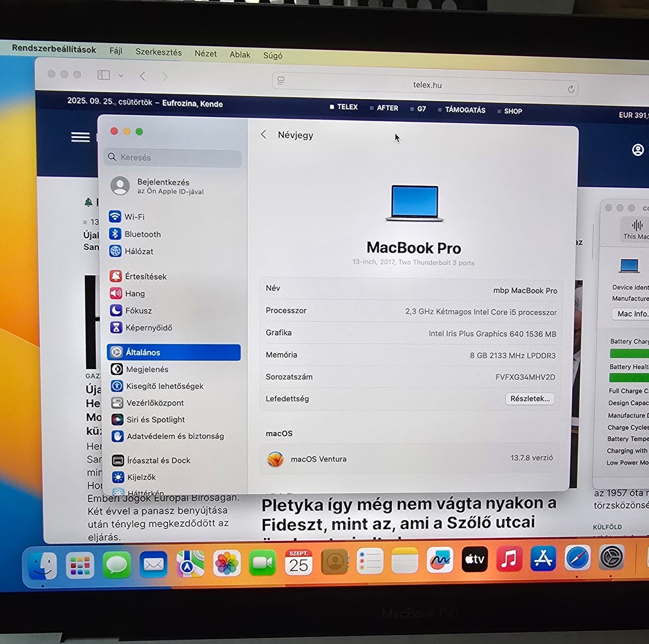Open TÁMOGATÁS link on telex.hu

pyautogui.click(x=465, y=110)
